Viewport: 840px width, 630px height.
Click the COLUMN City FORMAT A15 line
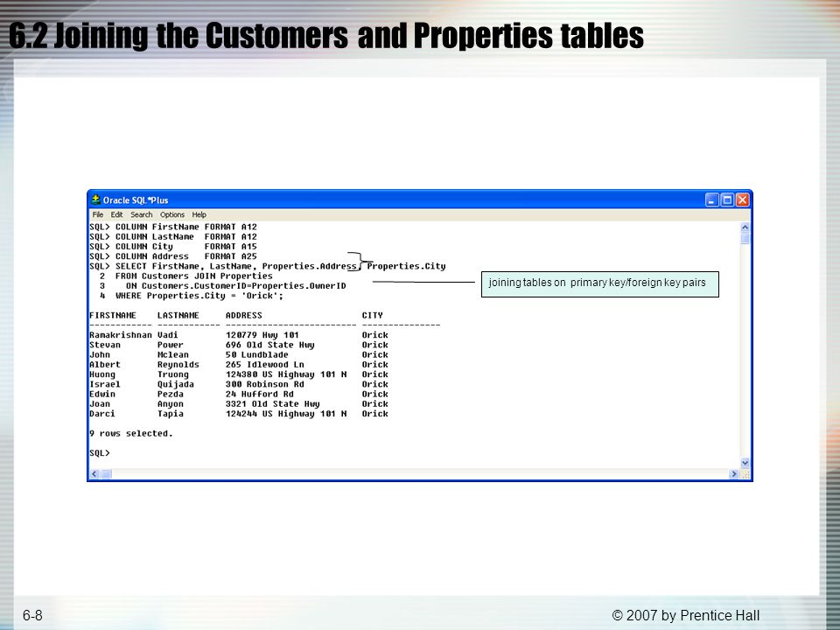[x=173, y=247]
